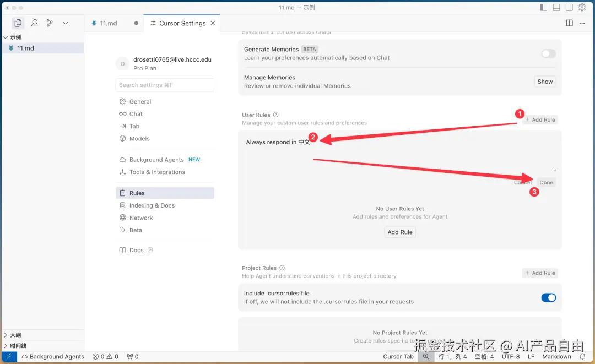Click the Pro Plan account label

pyautogui.click(x=144, y=69)
